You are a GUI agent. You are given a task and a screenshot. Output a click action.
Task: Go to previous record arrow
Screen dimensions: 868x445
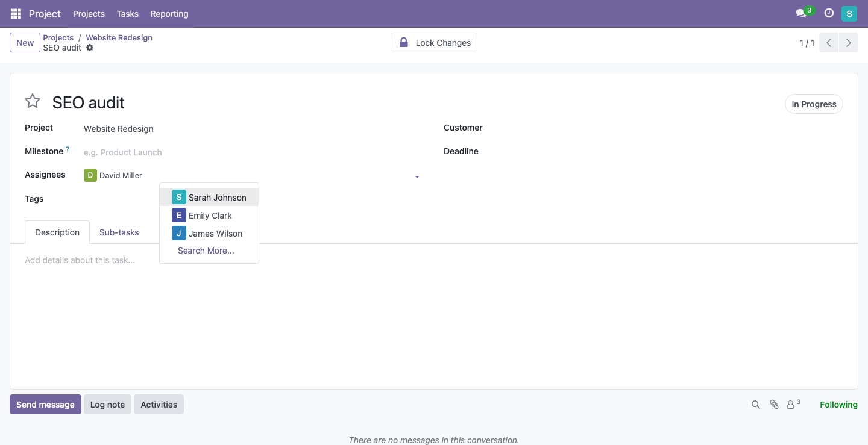829,43
